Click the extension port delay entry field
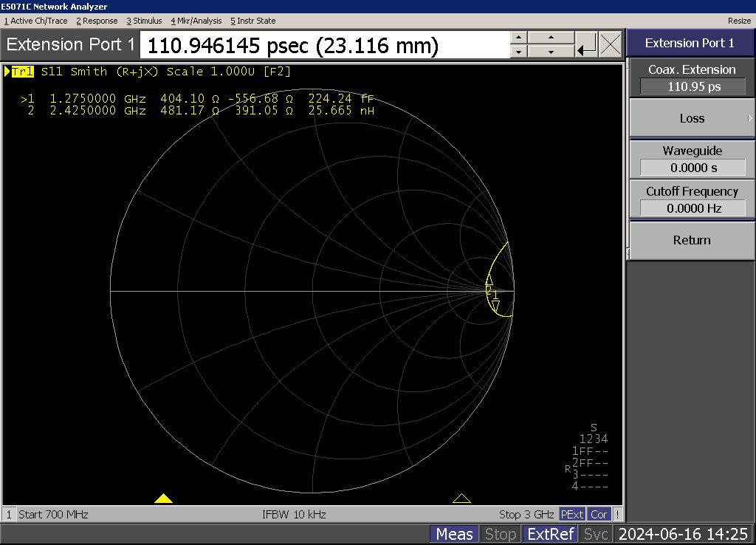 pos(323,46)
